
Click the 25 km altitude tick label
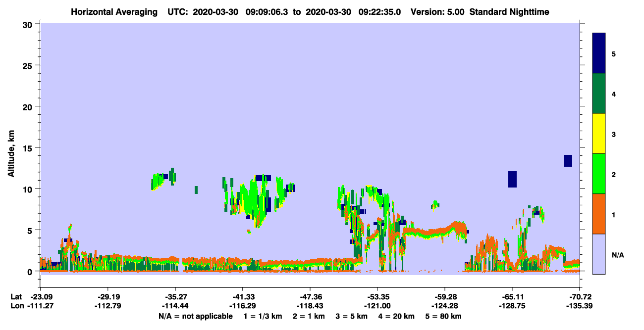(x=29, y=65)
